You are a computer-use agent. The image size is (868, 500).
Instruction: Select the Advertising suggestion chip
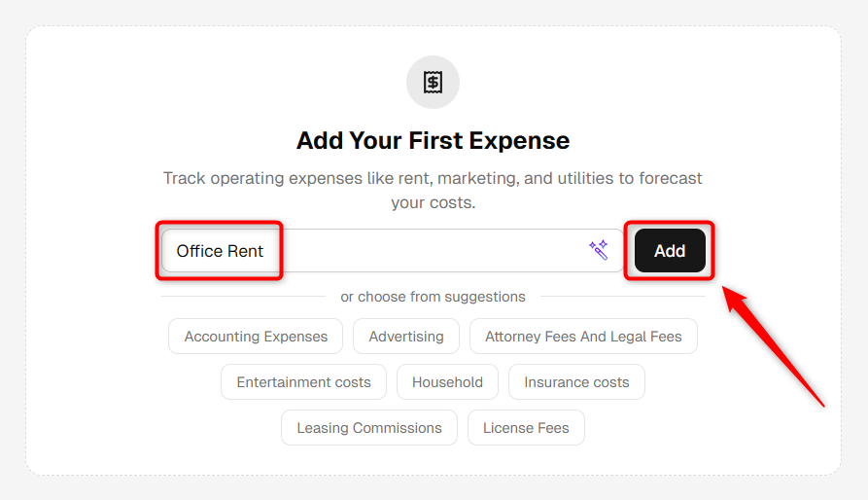(406, 337)
